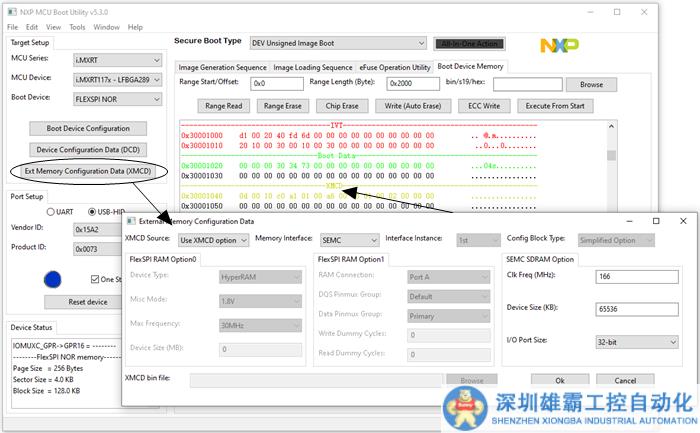Click the NXP MCU Boot Utility title bar icon
Viewport: 700px width, 433px height.
coord(11,12)
